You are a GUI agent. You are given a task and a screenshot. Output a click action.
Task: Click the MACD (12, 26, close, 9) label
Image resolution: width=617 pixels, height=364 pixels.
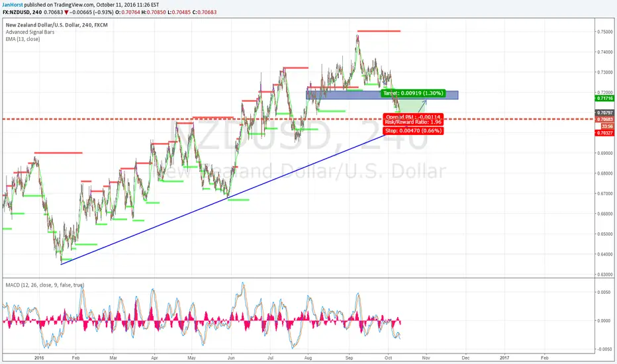[x=45, y=285]
